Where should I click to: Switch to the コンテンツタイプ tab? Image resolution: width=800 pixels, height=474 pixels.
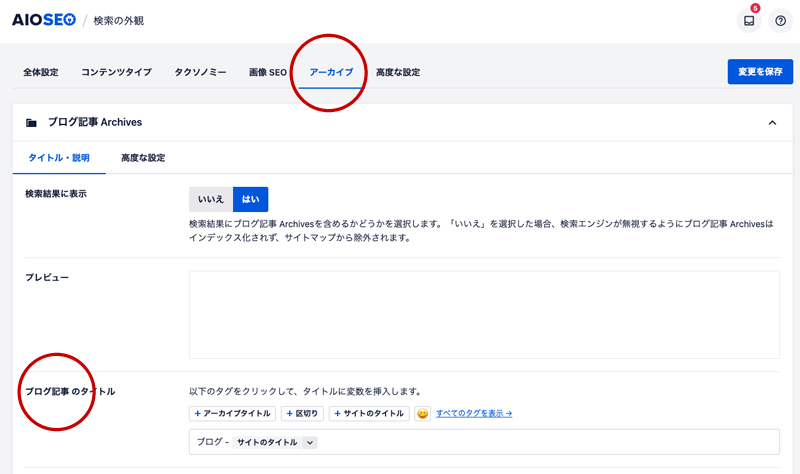pos(116,72)
